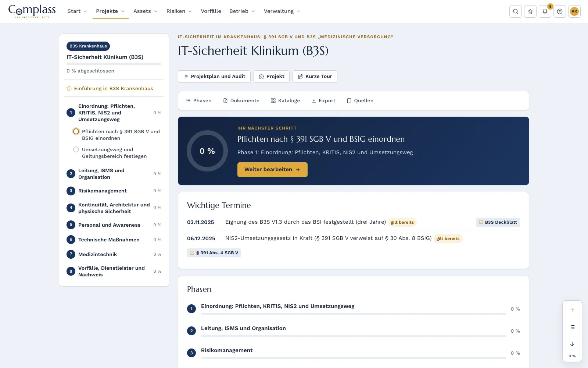Click phase 5 number badge in sidebar
This screenshot has width=588, height=368.
click(x=71, y=225)
